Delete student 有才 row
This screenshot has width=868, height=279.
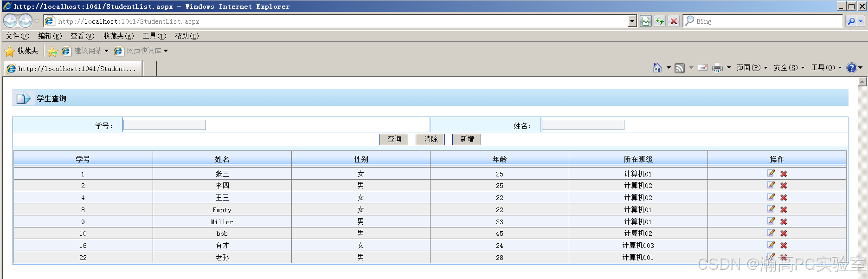coord(784,245)
